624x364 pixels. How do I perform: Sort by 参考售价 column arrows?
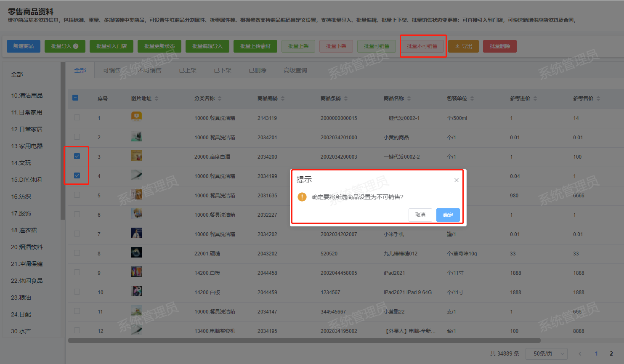pyautogui.click(x=598, y=98)
